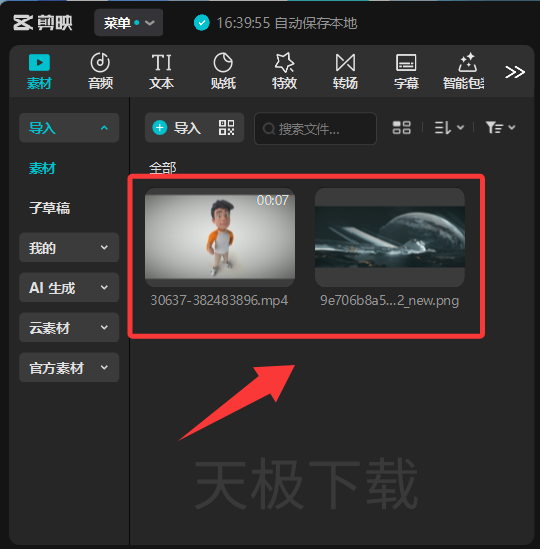Show more tabs with double-arrow icon
540x549 pixels.
[x=515, y=72]
